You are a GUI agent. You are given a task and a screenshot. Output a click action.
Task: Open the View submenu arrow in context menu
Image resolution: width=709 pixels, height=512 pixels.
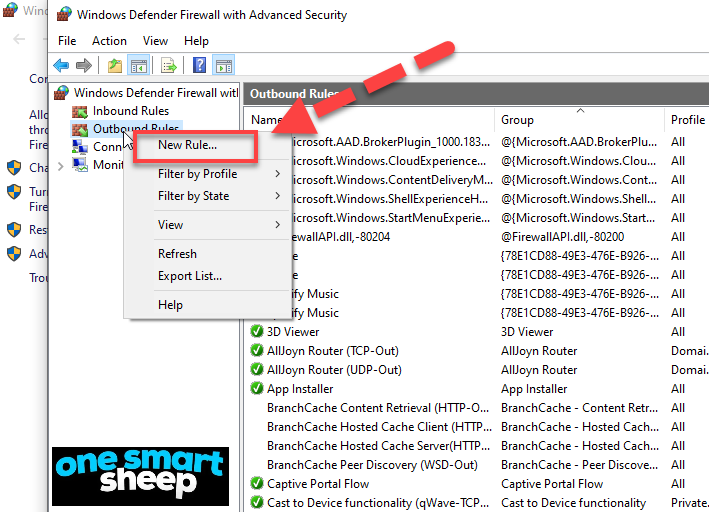tap(278, 225)
